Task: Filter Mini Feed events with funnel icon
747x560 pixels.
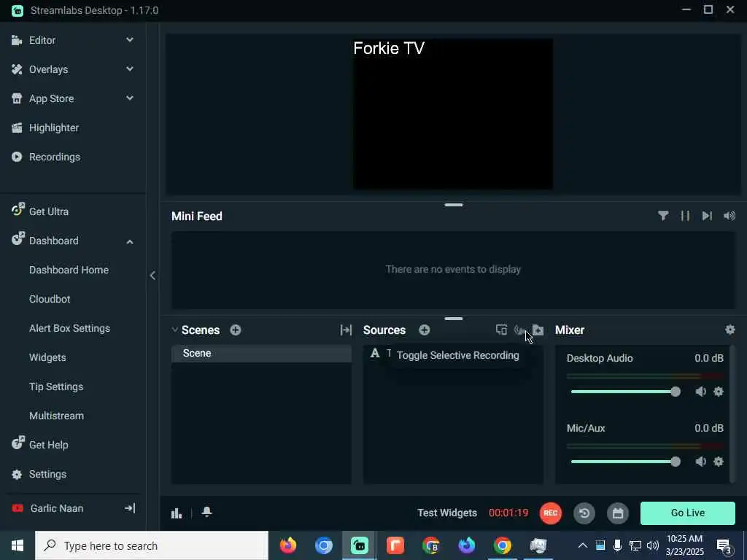Action: 662,216
